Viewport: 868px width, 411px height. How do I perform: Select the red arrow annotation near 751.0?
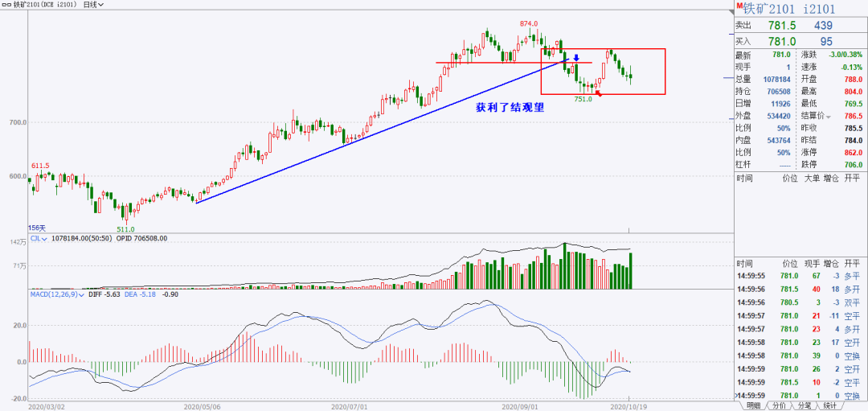[598, 92]
